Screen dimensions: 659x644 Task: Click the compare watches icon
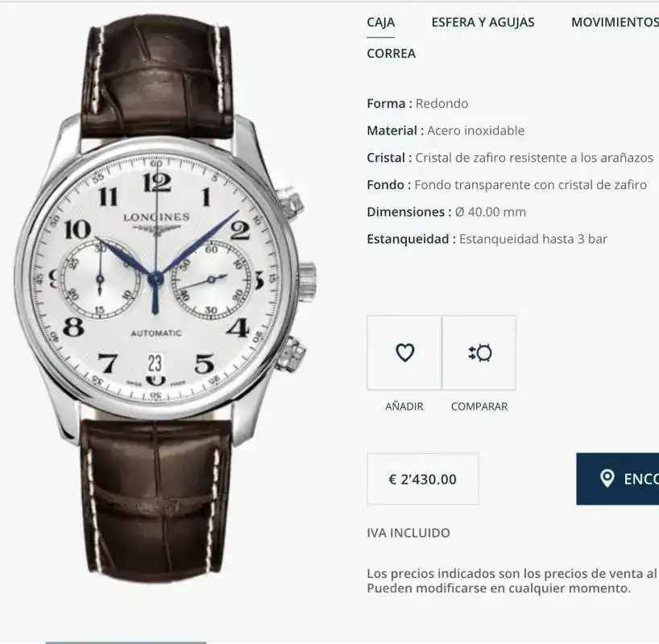[x=479, y=353]
